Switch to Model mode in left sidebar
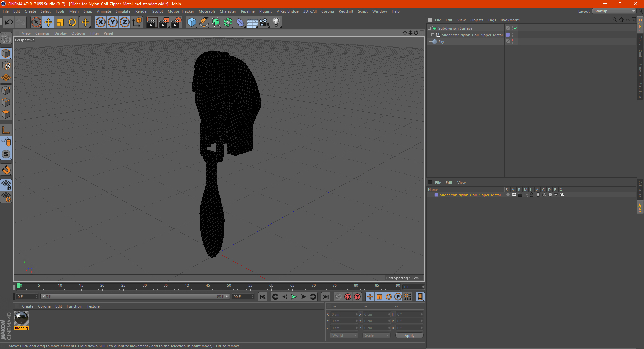The width and height of the screenshot is (644, 349). (6, 54)
